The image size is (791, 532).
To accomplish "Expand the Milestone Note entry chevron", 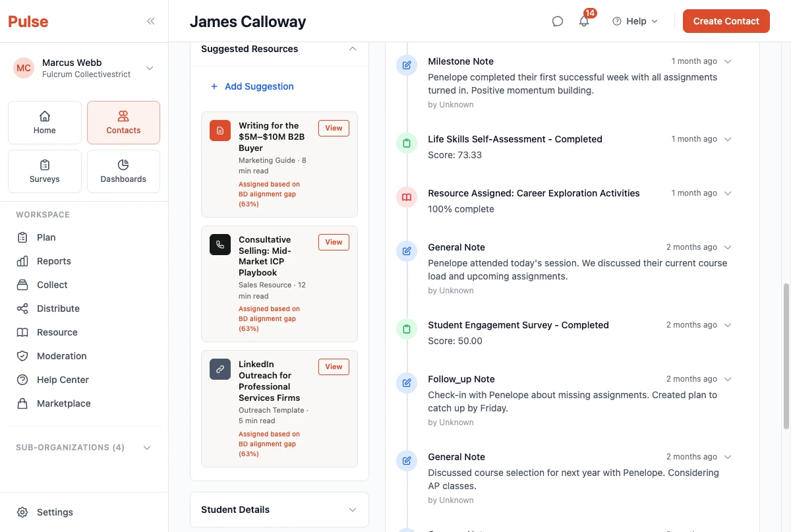I will pos(728,61).
